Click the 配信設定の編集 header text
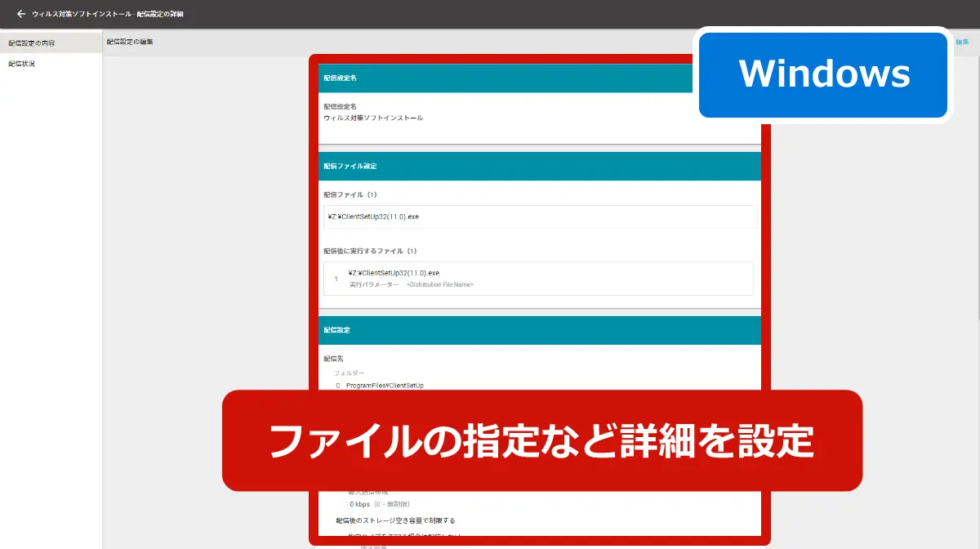Screen dimensions: 980x549 pyautogui.click(x=130, y=42)
